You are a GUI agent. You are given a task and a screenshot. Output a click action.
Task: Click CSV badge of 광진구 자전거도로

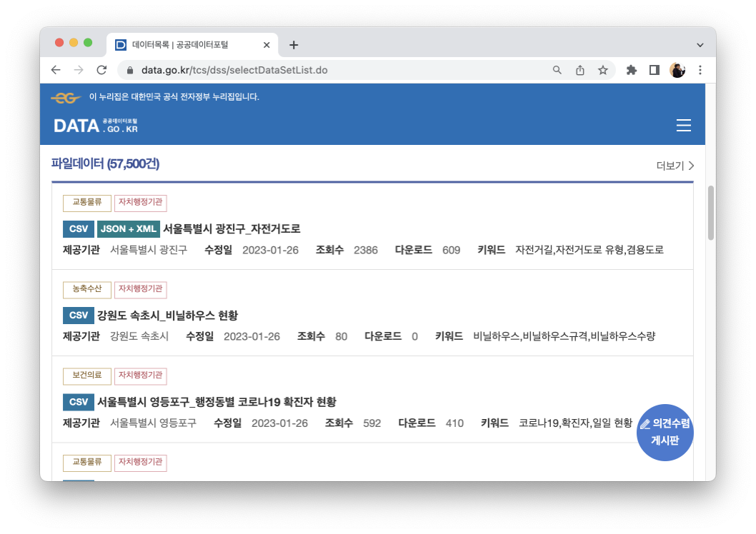tap(78, 228)
